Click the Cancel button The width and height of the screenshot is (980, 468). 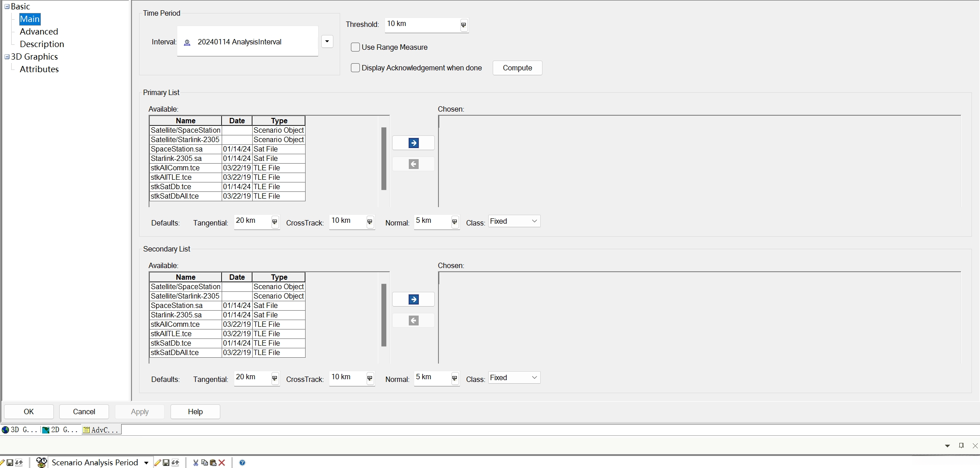[x=84, y=412]
